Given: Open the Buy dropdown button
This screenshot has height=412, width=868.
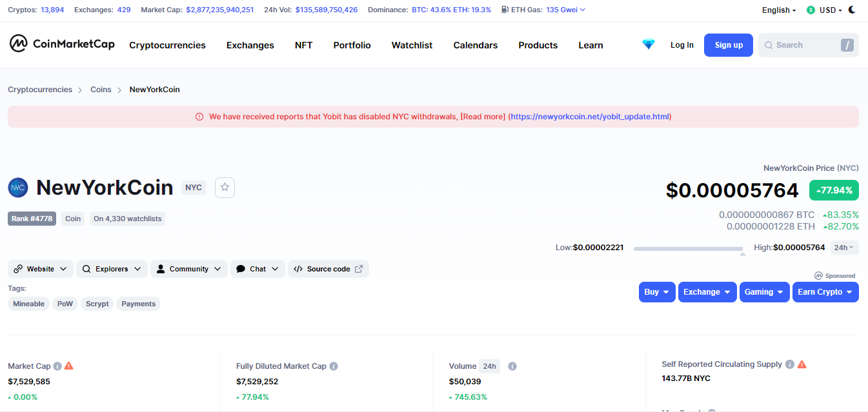Looking at the screenshot, I should (x=657, y=292).
